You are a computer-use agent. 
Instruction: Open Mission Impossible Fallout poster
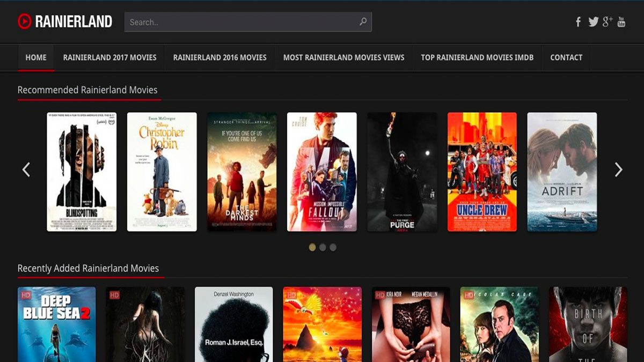322,172
